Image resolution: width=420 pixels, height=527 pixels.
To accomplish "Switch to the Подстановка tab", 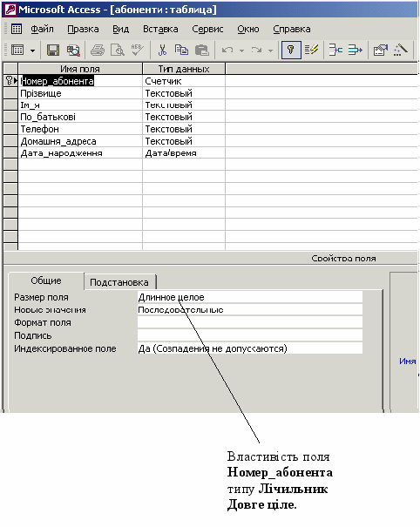I will point(119,282).
